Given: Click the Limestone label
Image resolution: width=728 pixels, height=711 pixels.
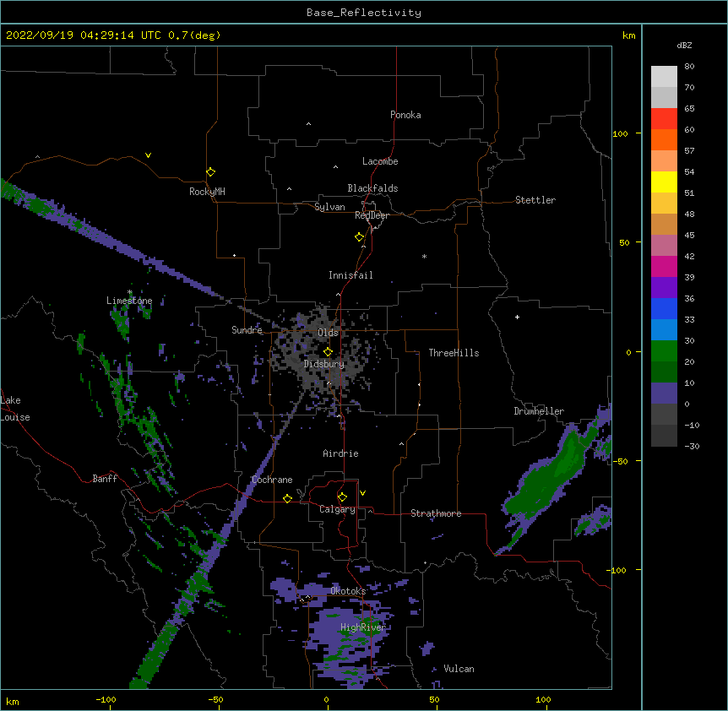Looking at the screenshot, I should pos(129,301).
